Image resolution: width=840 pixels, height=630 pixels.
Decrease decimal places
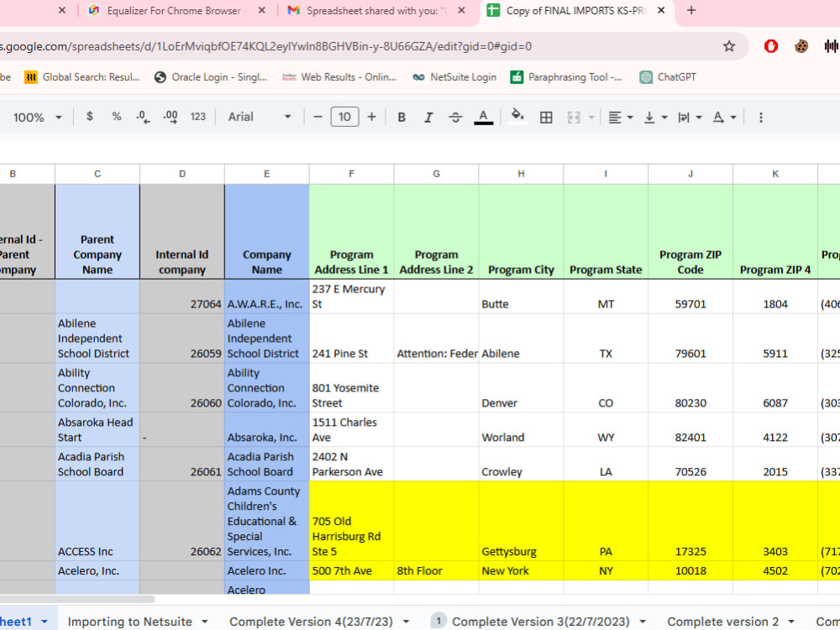143,117
